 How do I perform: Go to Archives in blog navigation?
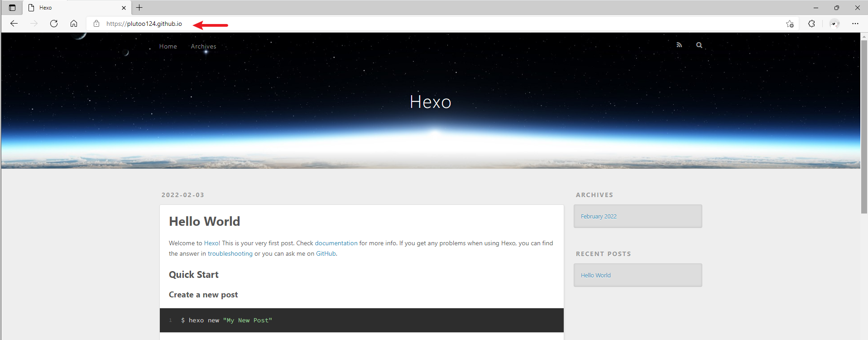203,46
